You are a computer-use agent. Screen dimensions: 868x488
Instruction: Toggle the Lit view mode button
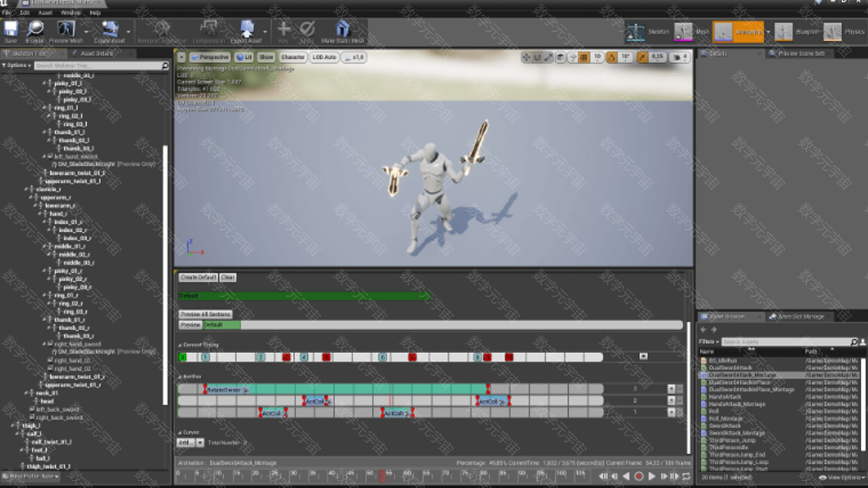[244, 58]
